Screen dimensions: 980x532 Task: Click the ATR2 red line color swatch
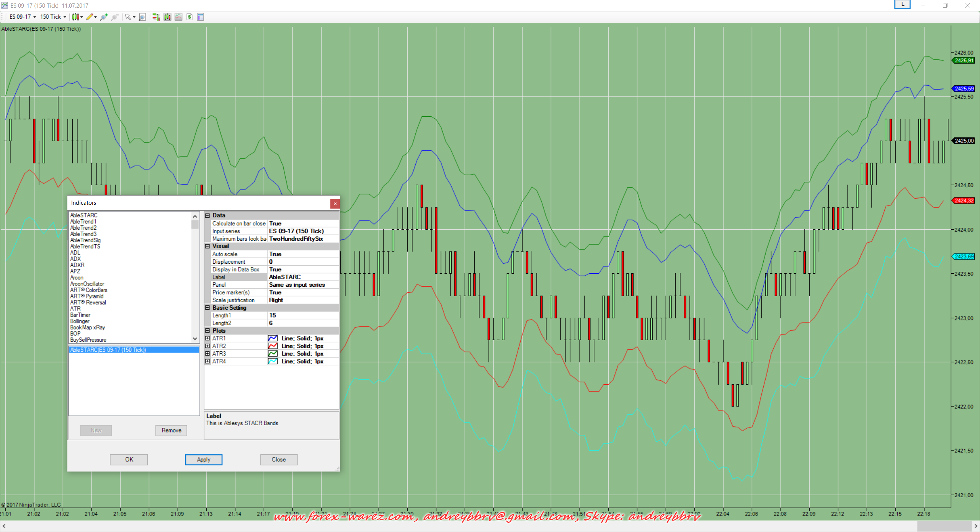pos(273,346)
